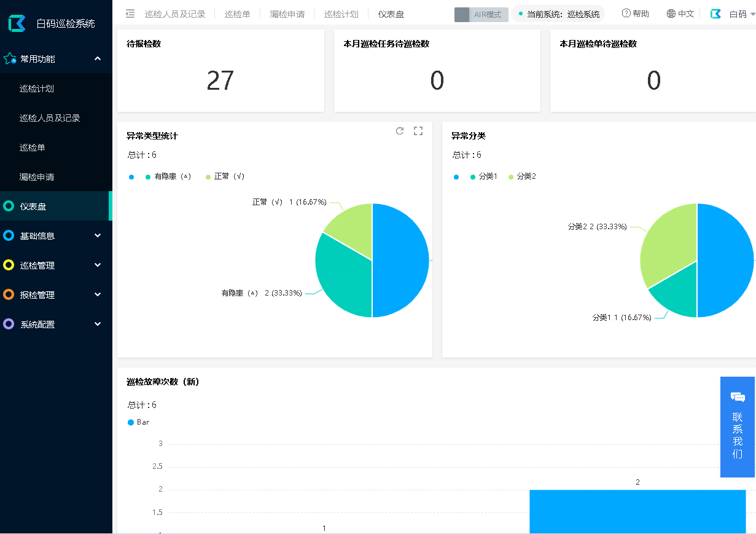Click 本月巡检任务待巡检数 card value 0
The width and height of the screenshot is (756, 534).
(x=437, y=80)
